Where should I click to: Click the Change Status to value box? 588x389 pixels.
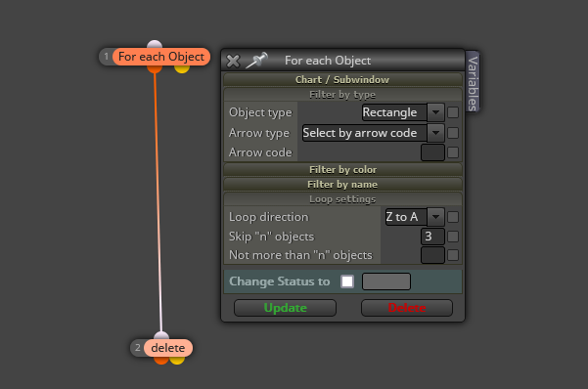coord(386,281)
